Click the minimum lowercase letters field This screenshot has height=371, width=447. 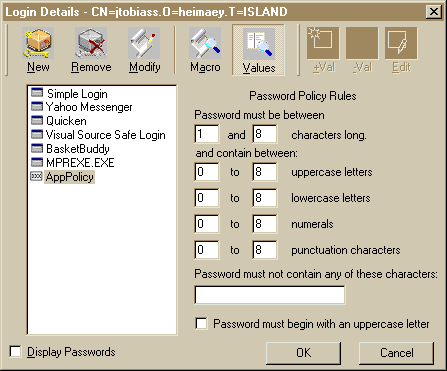point(207,198)
